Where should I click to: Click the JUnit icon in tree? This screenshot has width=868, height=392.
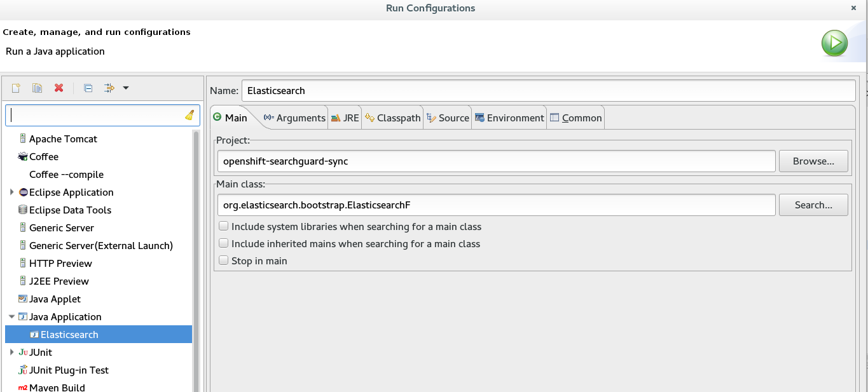23,352
